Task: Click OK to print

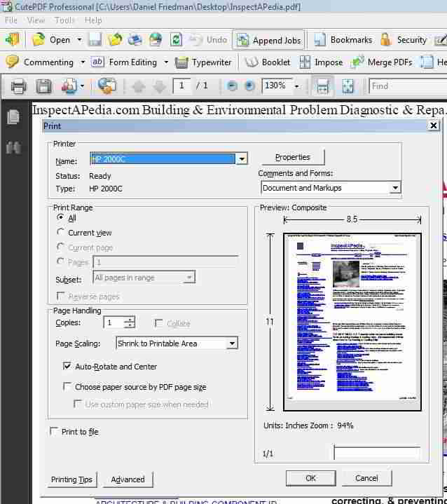Action: (311, 478)
